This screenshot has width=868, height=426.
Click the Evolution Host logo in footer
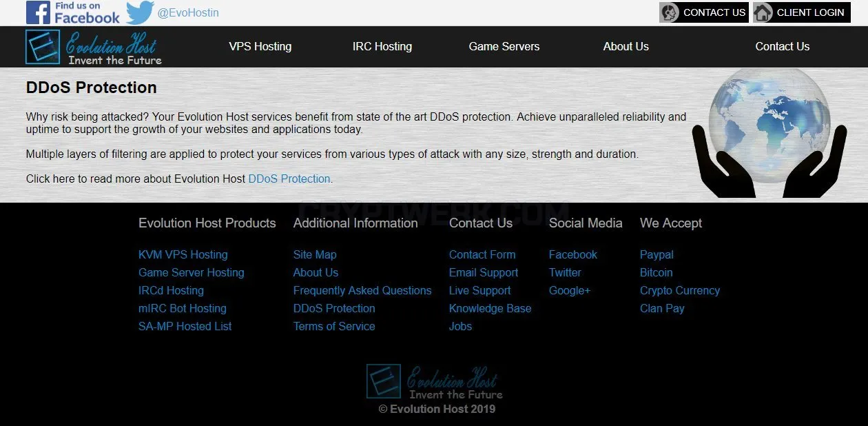click(434, 381)
